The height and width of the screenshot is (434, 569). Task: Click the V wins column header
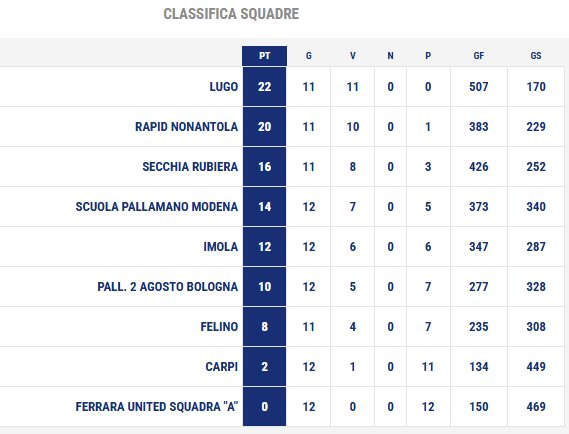click(x=353, y=56)
